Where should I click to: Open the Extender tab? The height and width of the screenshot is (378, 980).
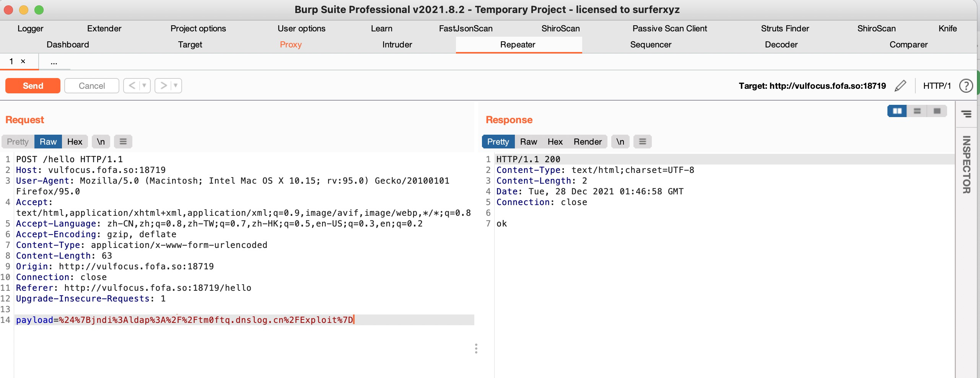104,28
